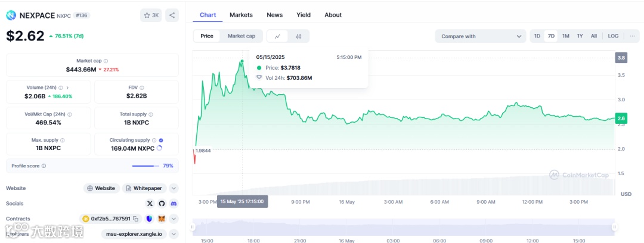Switch chart to Market cap mode
644x243 pixels.
241,36
